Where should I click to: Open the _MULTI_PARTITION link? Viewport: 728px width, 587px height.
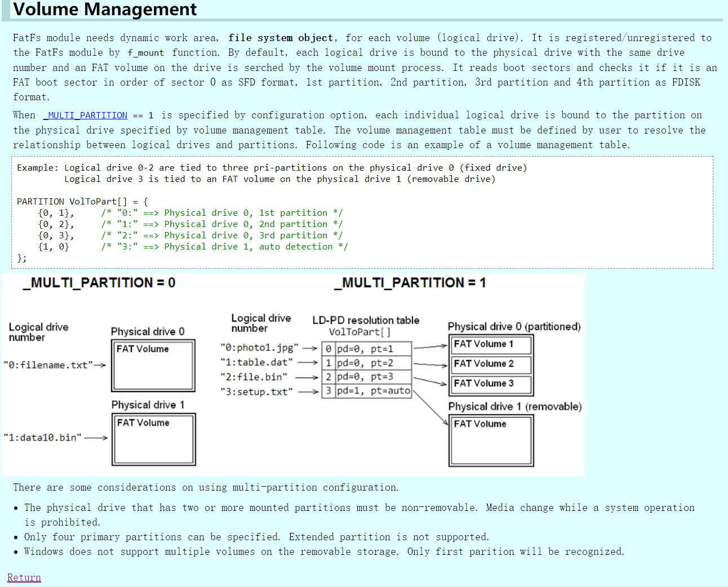(x=85, y=115)
